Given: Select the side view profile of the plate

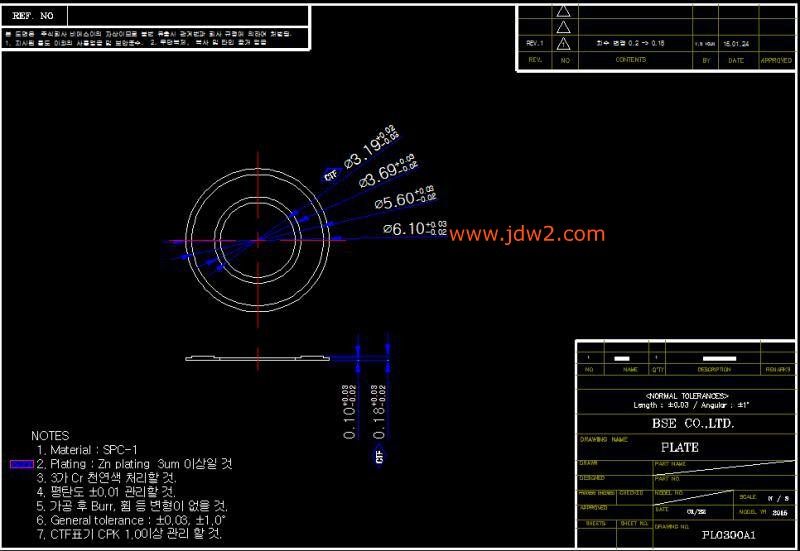Looking at the screenshot, I should [x=260, y=357].
